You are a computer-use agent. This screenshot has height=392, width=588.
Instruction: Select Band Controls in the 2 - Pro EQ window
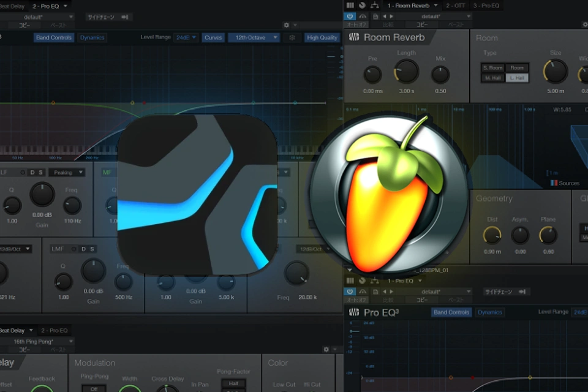point(54,37)
